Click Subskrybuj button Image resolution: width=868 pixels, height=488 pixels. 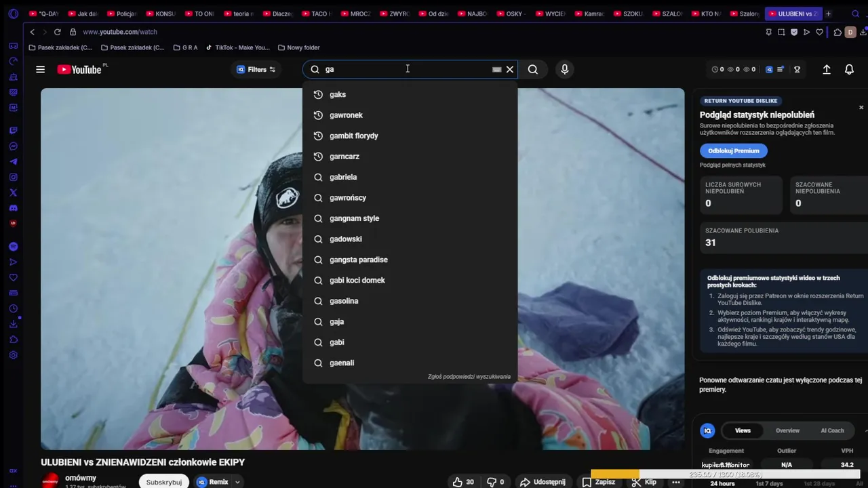point(164,482)
